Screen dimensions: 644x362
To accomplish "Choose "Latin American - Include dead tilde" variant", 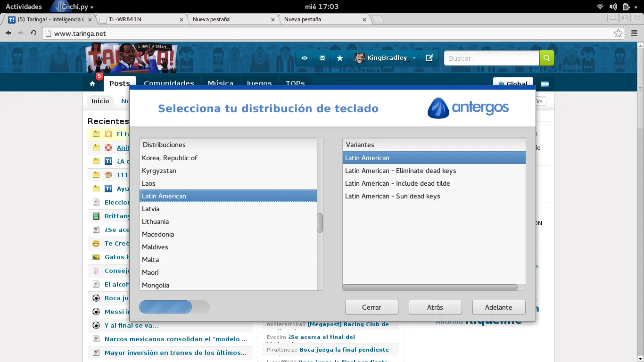I will click(x=434, y=183).
